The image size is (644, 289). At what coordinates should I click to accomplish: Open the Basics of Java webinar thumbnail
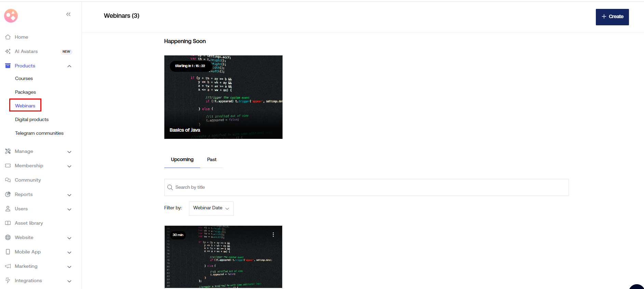click(223, 97)
